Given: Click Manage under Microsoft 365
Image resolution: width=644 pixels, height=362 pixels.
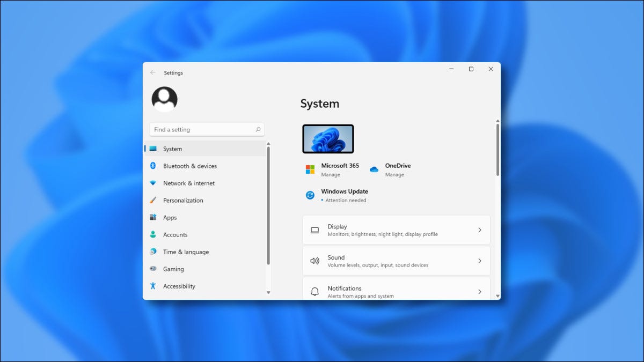Looking at the screenshot, I should (x=330, y=174).
